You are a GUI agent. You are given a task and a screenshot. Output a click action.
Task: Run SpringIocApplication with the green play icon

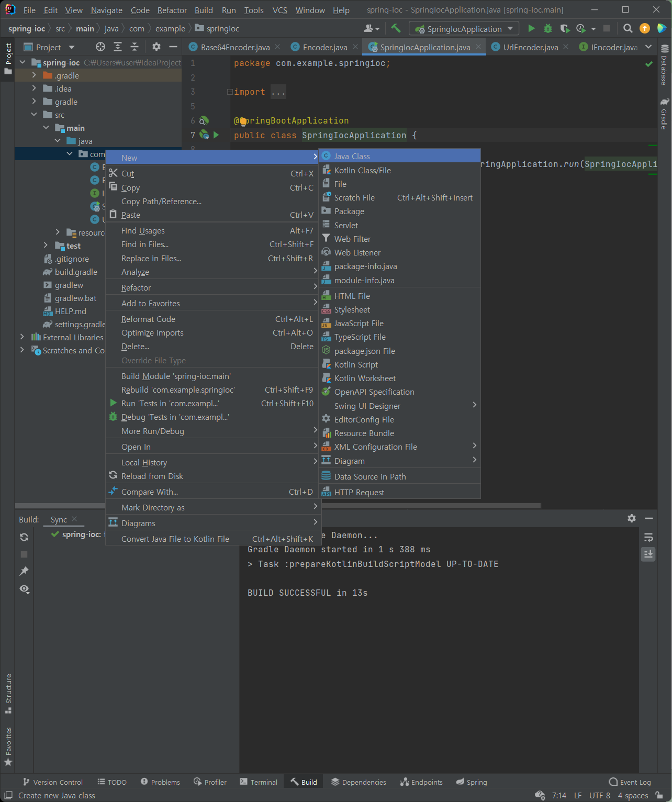tap(531, 28)
